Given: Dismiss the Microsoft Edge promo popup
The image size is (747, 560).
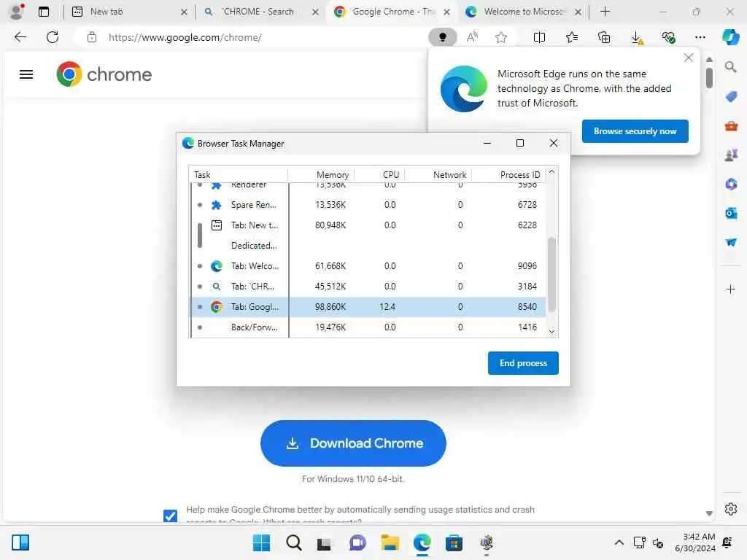Looking at the screenshot, I should point(688,58).
